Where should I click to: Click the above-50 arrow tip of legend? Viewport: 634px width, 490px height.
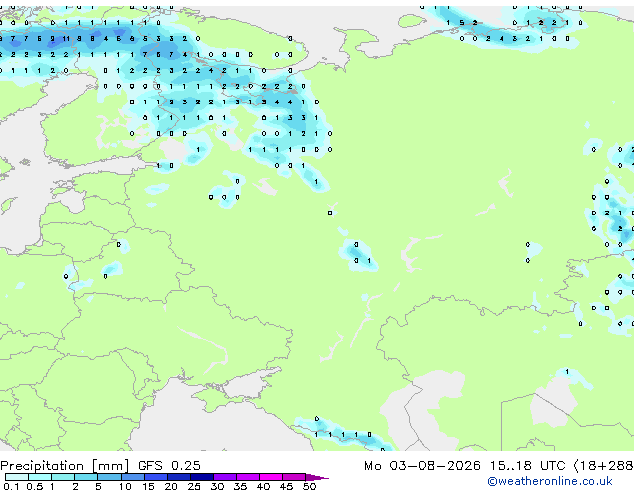point(317,477)
